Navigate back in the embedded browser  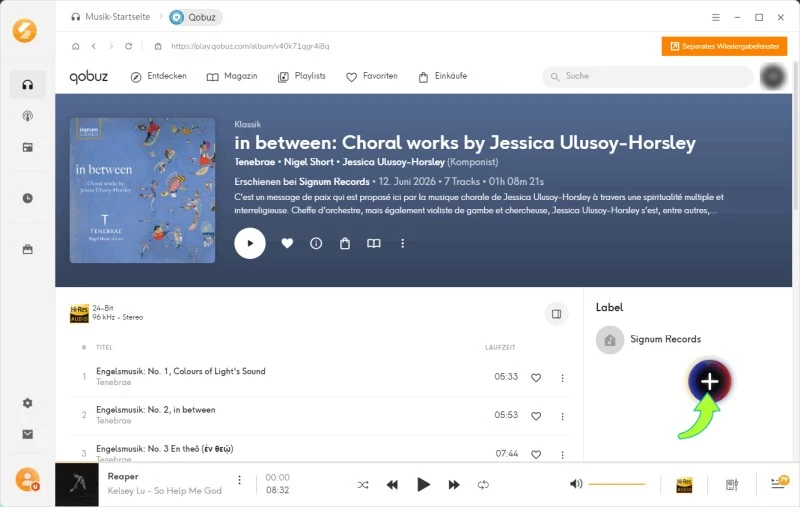point(94,46)
